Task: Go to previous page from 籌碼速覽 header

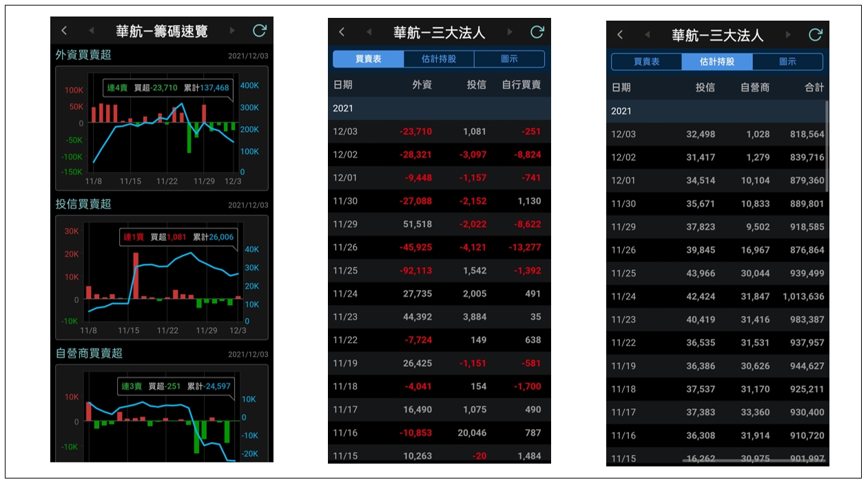Action: [x=91, y=31]
